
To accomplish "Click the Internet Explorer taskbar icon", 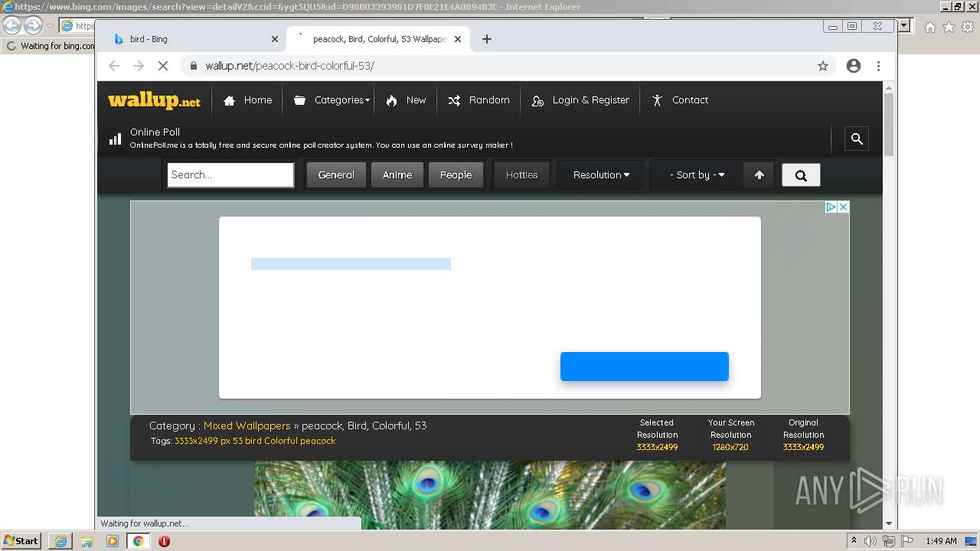I will [x=60, y=541].
